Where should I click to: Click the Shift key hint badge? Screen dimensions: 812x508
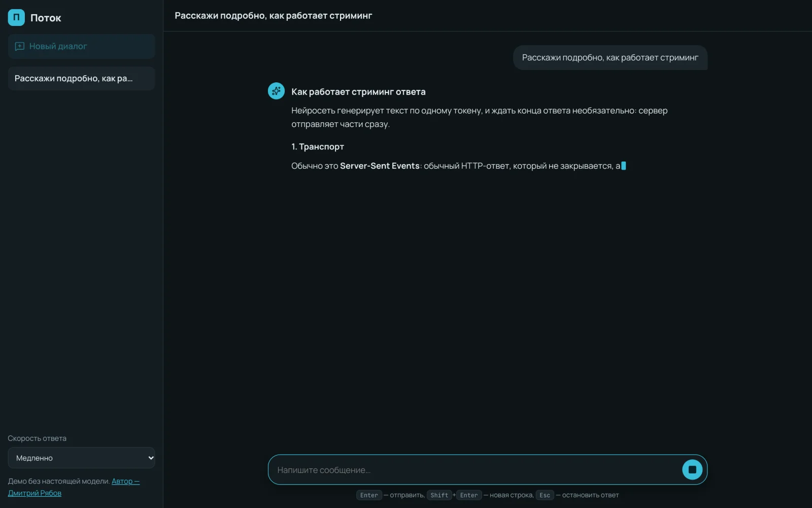click(x=439, y=495)
